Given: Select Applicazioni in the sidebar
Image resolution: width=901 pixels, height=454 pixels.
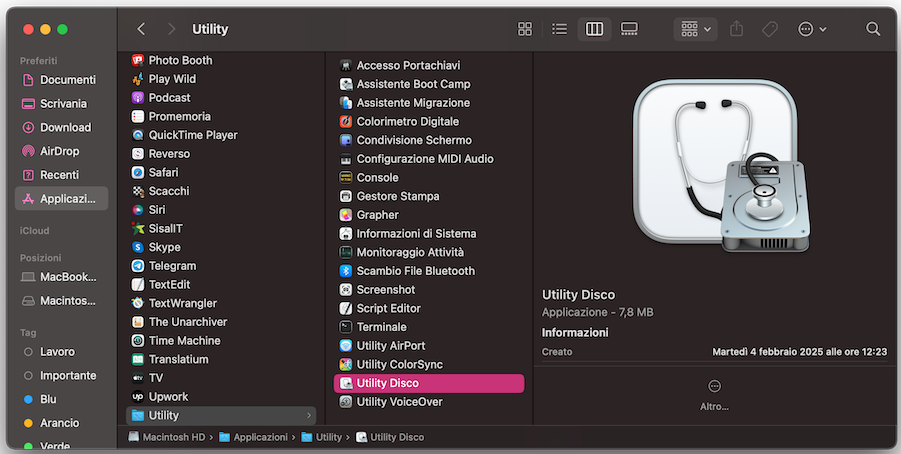Looking at the screenshot, I should click(61, 199).
